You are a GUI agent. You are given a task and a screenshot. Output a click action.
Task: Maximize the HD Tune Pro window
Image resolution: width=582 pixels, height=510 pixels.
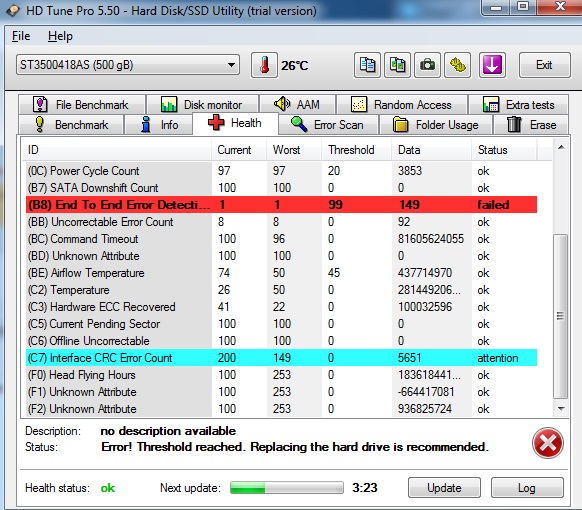tap(523, 7)
